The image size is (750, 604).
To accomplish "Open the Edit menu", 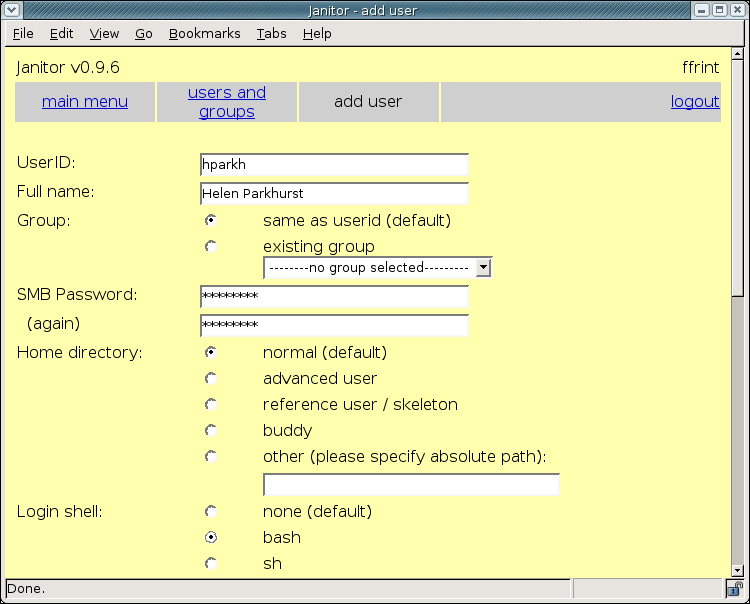I will pyautogui.click(x=61, y=33).
